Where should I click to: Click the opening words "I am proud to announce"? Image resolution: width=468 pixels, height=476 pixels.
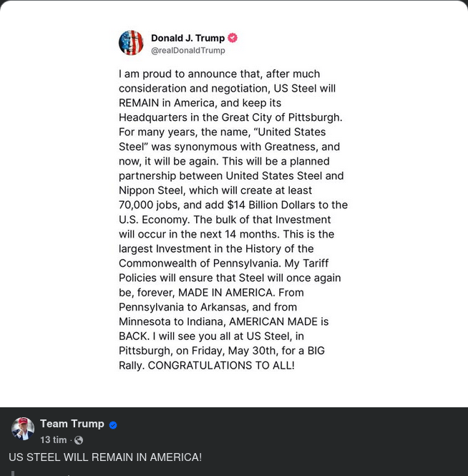pyautogui.click(x=179, y=74)
